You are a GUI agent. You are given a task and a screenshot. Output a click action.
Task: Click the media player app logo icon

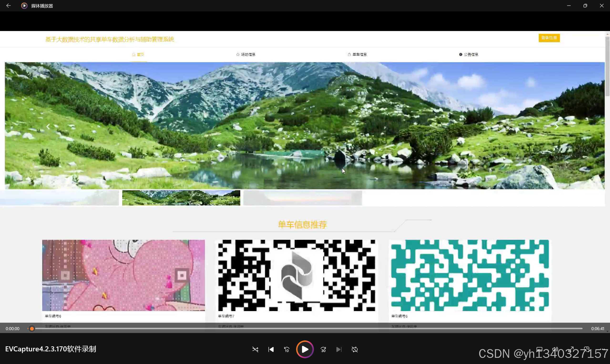pos(24,6)
